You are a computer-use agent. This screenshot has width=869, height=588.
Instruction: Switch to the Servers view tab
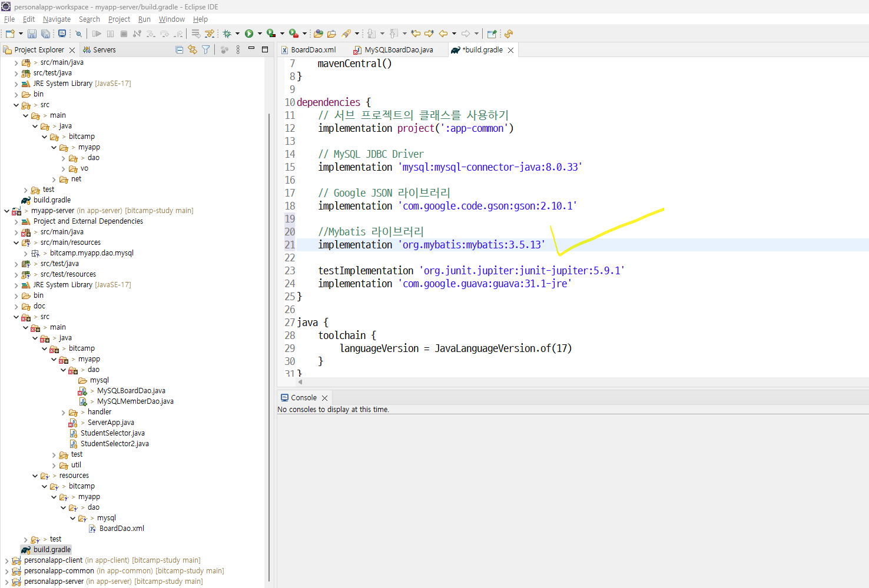click(x=99, y=50)
